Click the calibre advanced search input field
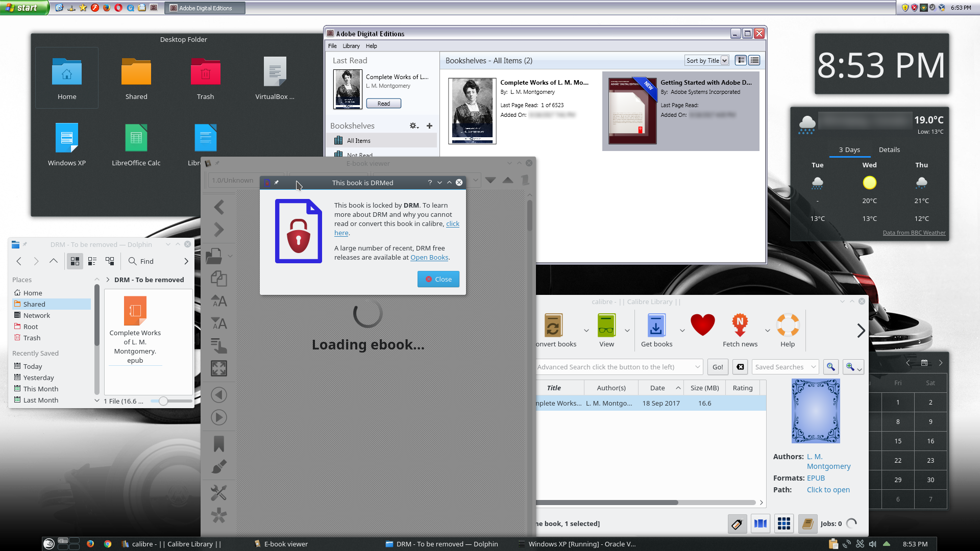980x551 pixels. pyautogui.click(x=619, y=367)
